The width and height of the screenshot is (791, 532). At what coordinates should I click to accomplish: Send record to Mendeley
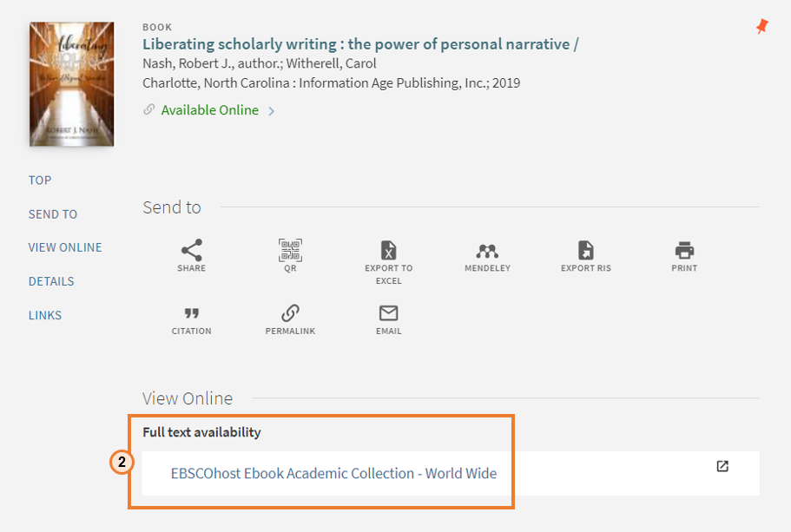tap(487, 251)
